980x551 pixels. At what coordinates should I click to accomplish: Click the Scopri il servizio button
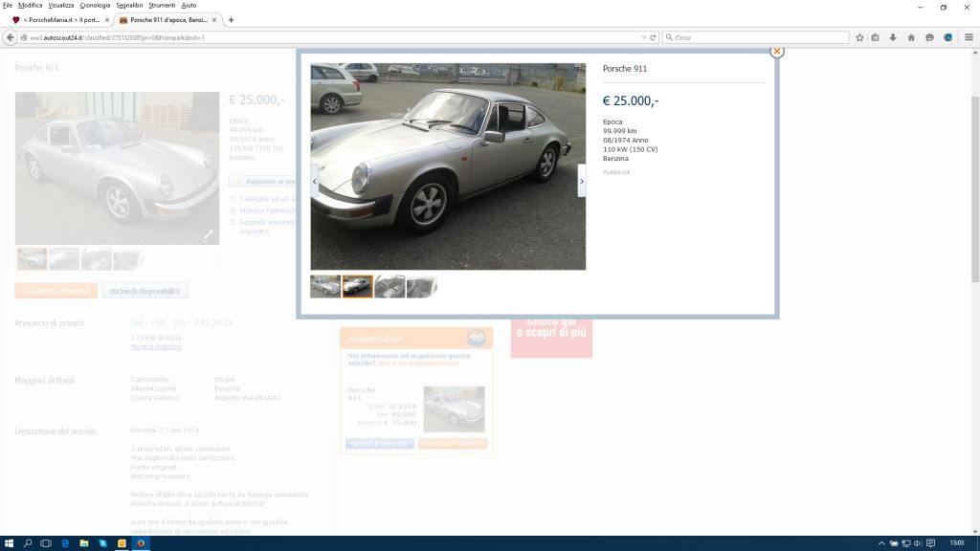pyautogui.click(x=379, y=444)
